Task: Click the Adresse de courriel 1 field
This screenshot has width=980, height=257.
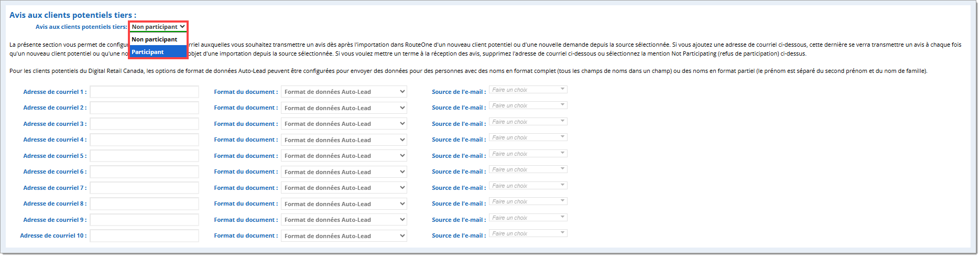Action: click(x=144, y=92)
